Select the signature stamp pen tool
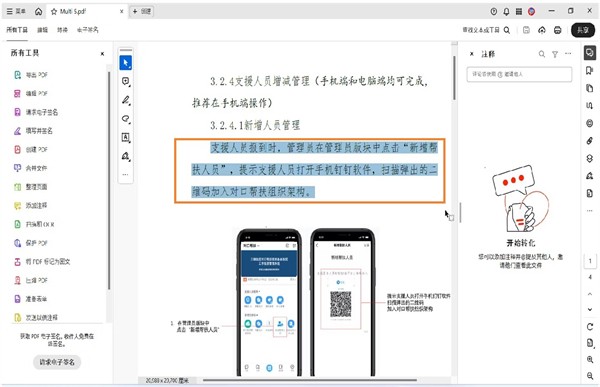600x387 pixels. (126, 156)
